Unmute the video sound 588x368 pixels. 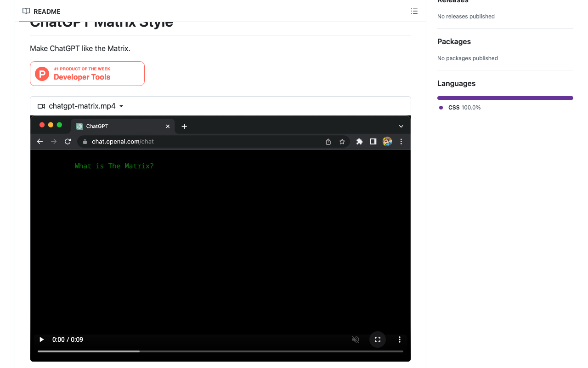pyautogui.click(x=356, y=339)
